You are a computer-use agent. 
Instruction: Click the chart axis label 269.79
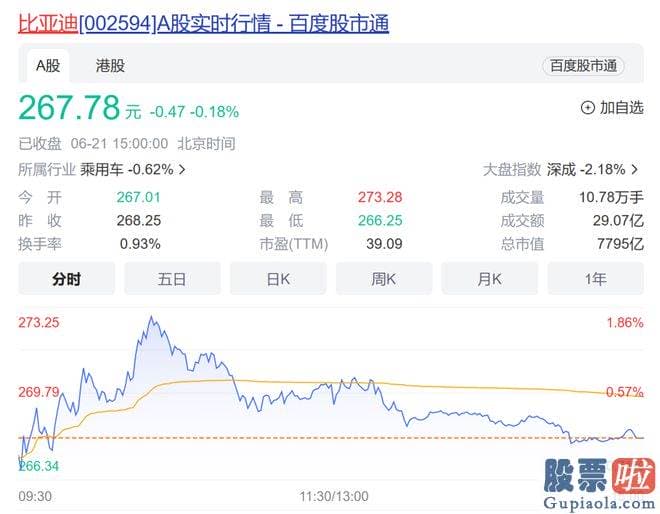(x=39, y=392)
